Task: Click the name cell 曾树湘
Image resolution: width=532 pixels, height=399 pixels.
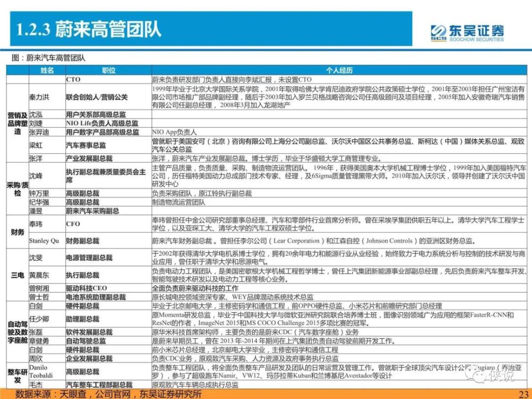Action: pos(47,288)
